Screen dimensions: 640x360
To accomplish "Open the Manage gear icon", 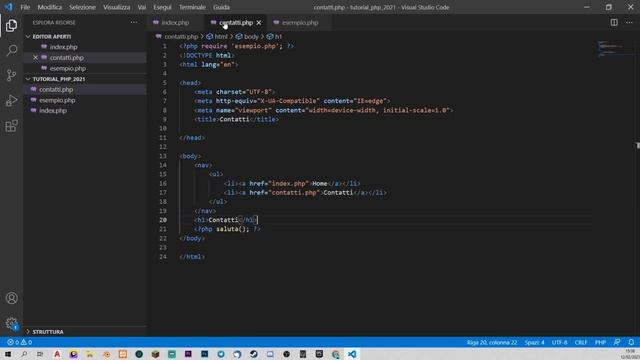I will [x=11, y=324].
